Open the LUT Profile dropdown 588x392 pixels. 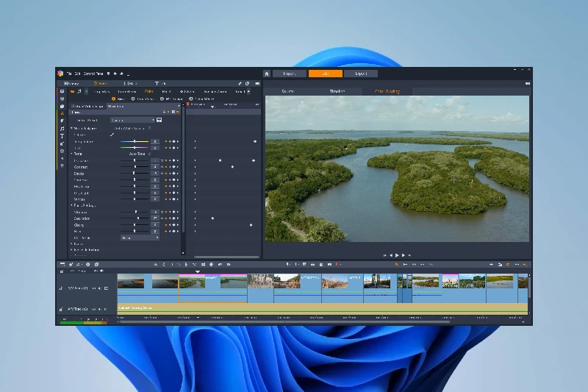(x=140, y=238)
